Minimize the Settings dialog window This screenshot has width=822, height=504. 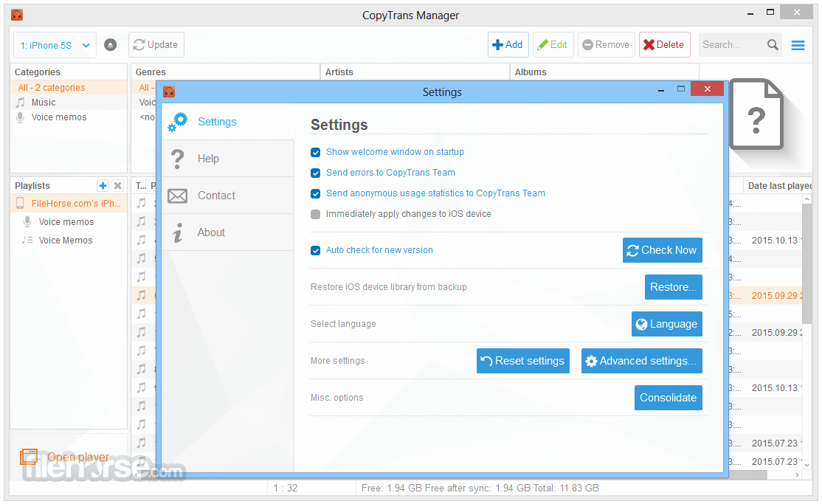(661, 90)
